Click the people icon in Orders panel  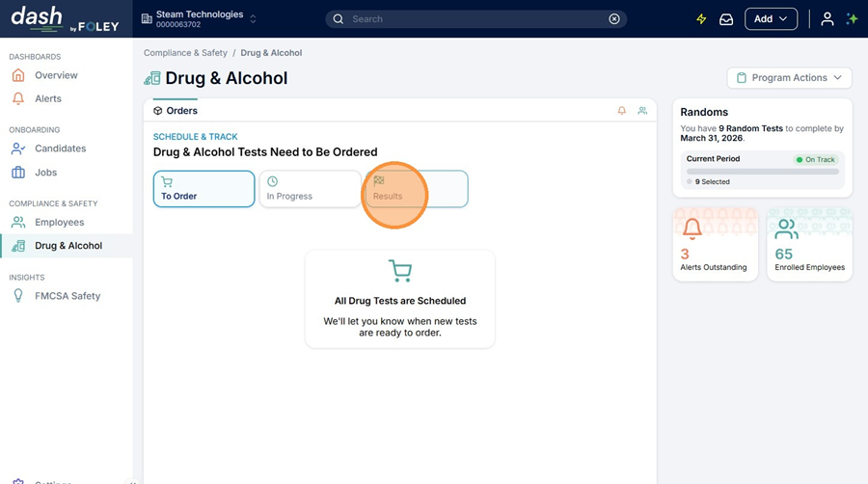642,111
